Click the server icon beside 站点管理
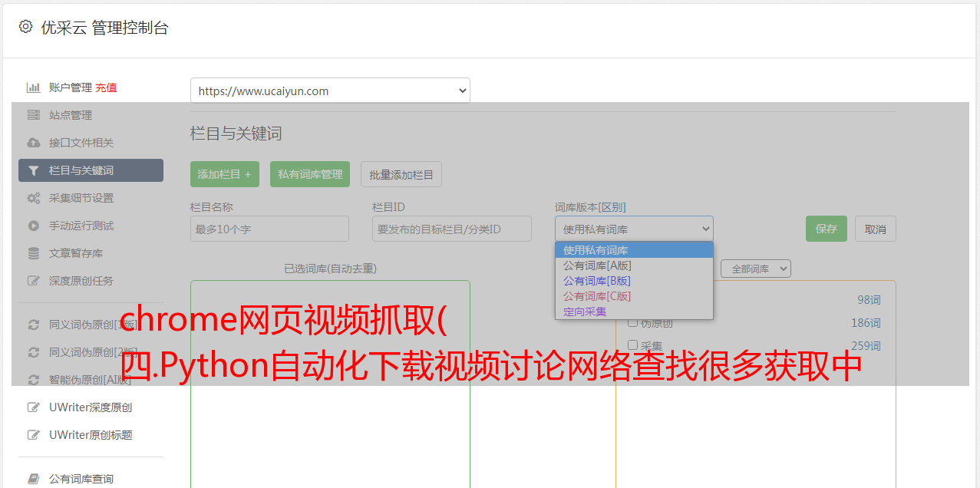980x488 pixels. (x=33, y=115)
